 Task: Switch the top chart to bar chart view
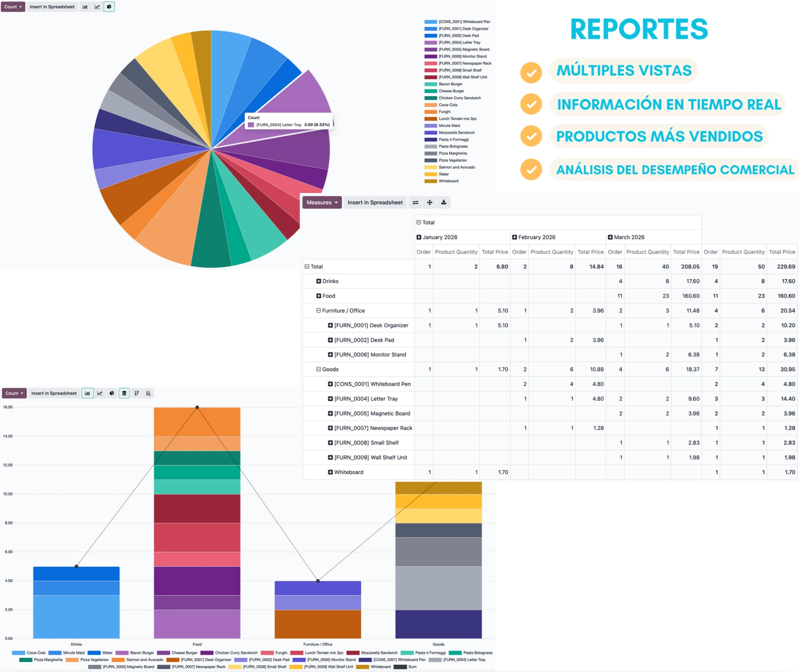(85, 7)
